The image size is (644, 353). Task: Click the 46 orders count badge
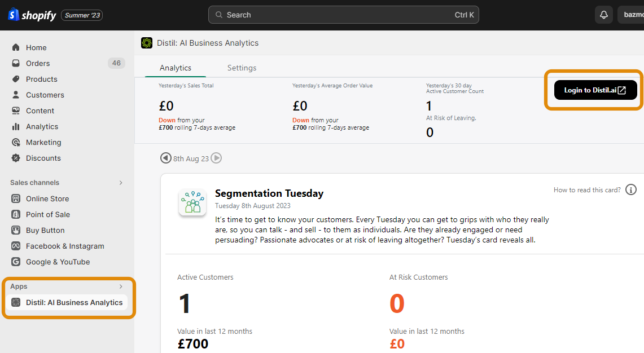[x=116, y=63]
